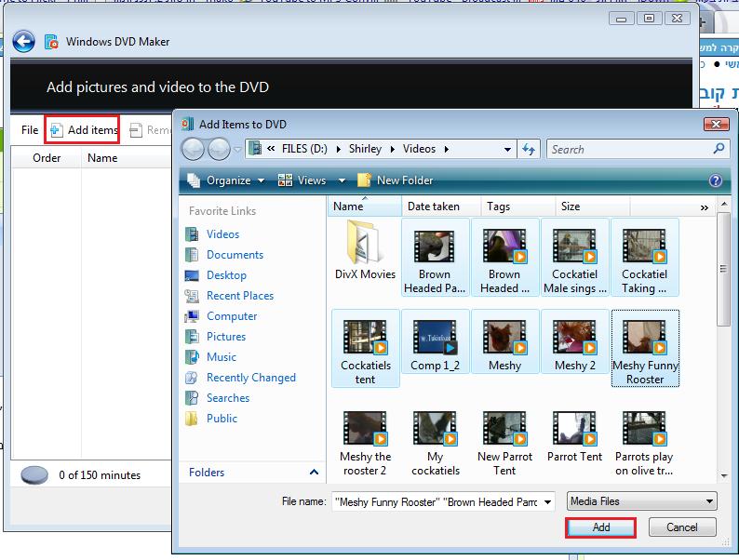Open the Media Files type dropdown
Viewport: 739px width, 560px height.
(641, 501)
